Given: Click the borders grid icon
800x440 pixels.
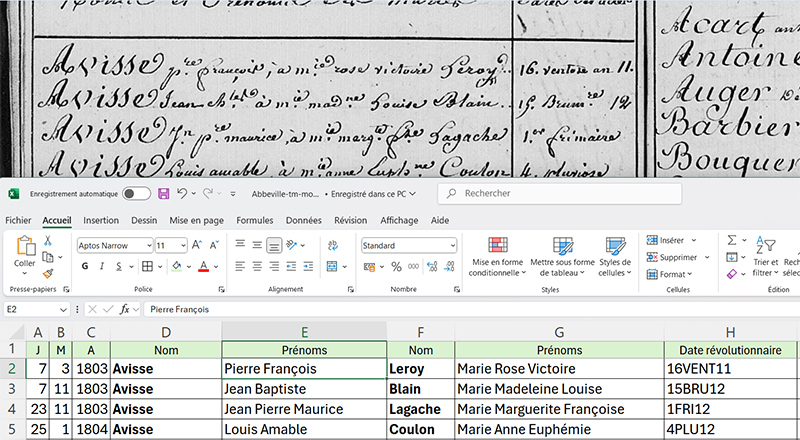Looking at the screenshot, I should (147, 266).
